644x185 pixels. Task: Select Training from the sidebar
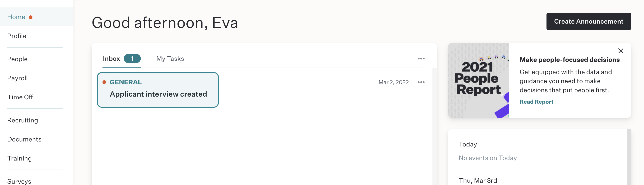20,158
